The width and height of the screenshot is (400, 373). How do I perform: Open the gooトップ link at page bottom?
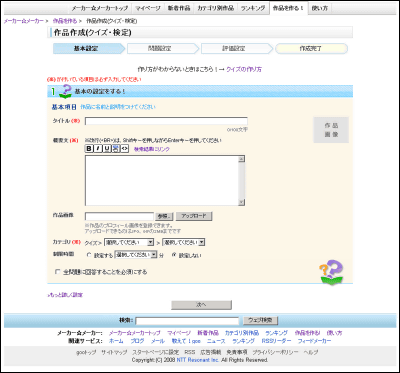tap(85, 352)
